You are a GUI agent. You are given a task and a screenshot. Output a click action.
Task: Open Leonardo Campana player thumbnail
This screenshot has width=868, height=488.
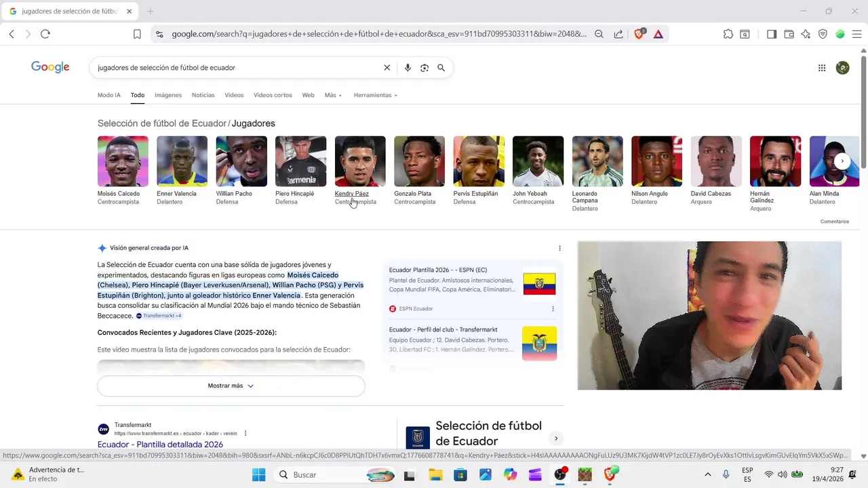pyautogui.click(x=597, y=161)
